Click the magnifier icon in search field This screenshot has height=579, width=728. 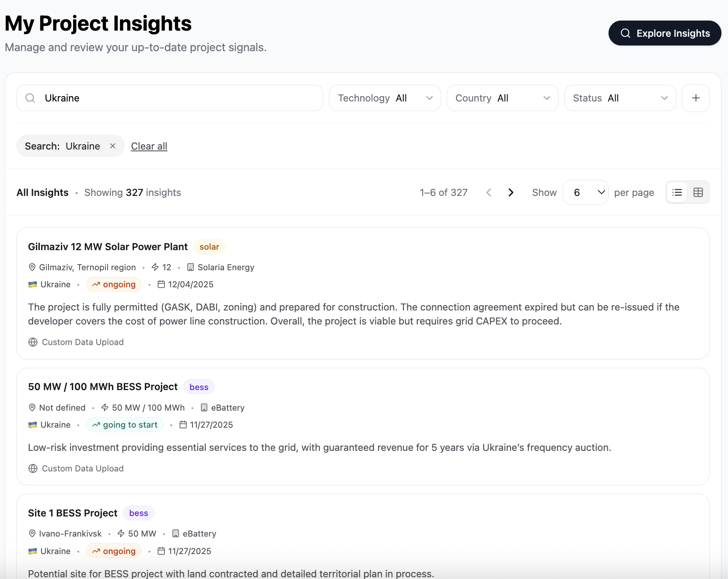pos(30,98)
